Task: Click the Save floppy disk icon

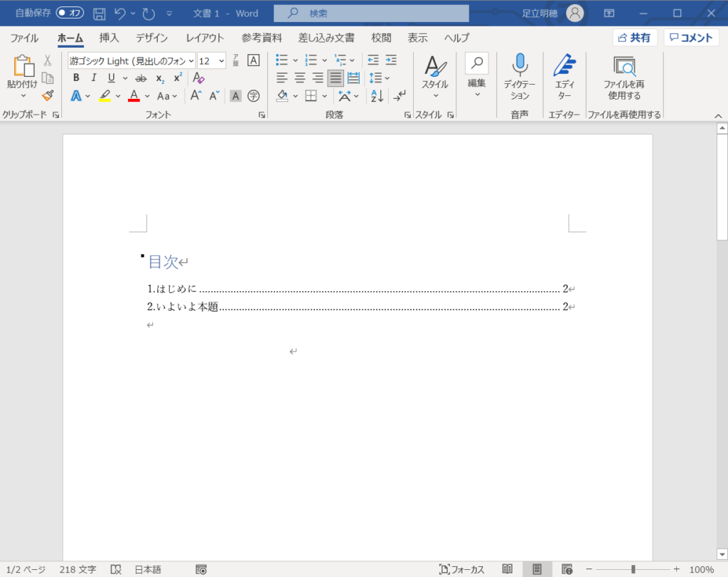Action: (100, 14)
